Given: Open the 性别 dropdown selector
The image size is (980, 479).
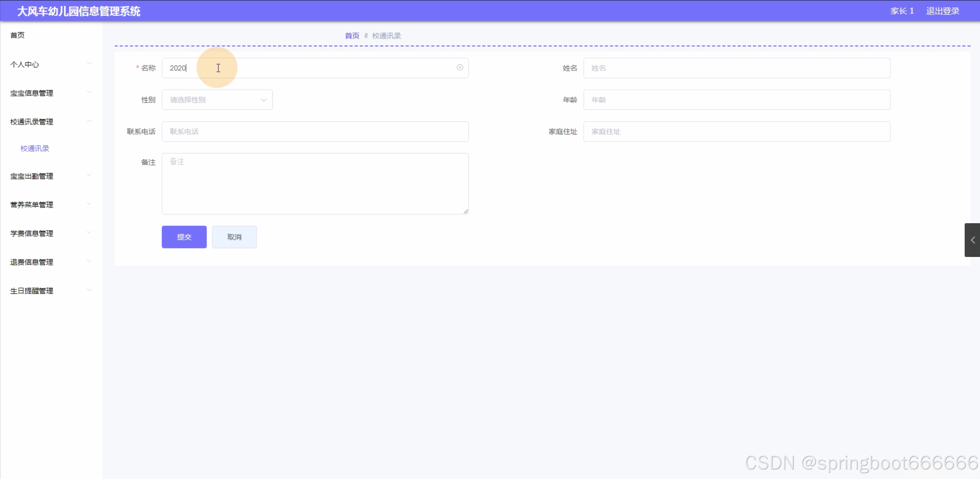Looking at the screenshot, I should pos(217,100).
